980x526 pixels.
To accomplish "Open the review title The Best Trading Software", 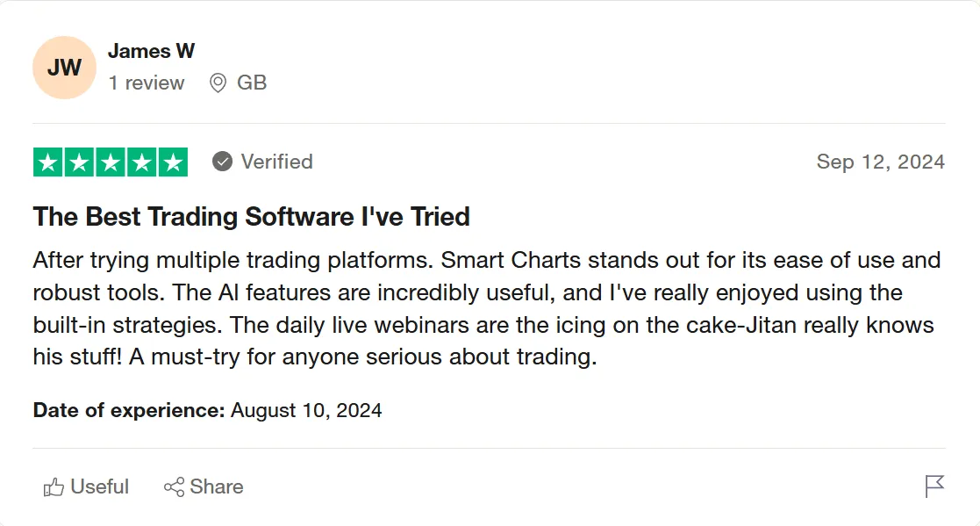I will (x=251, y=216).
